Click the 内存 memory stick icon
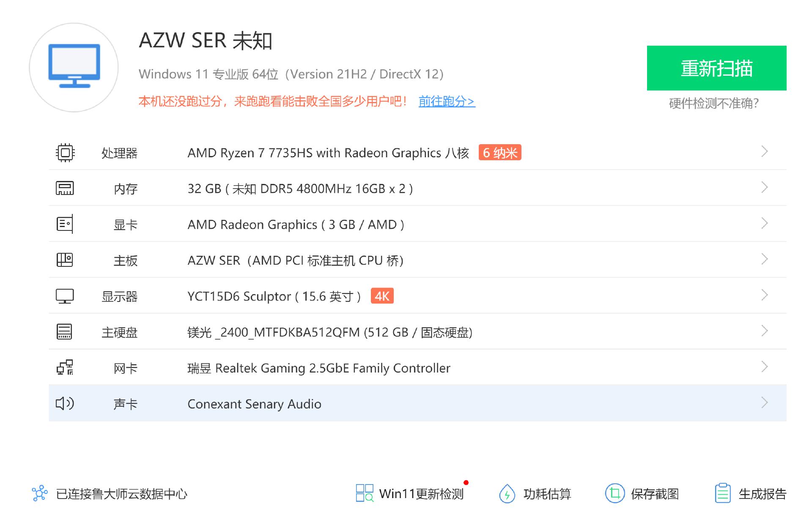The width and height of the screenshot is (812, 526). [x=66, y=189]
